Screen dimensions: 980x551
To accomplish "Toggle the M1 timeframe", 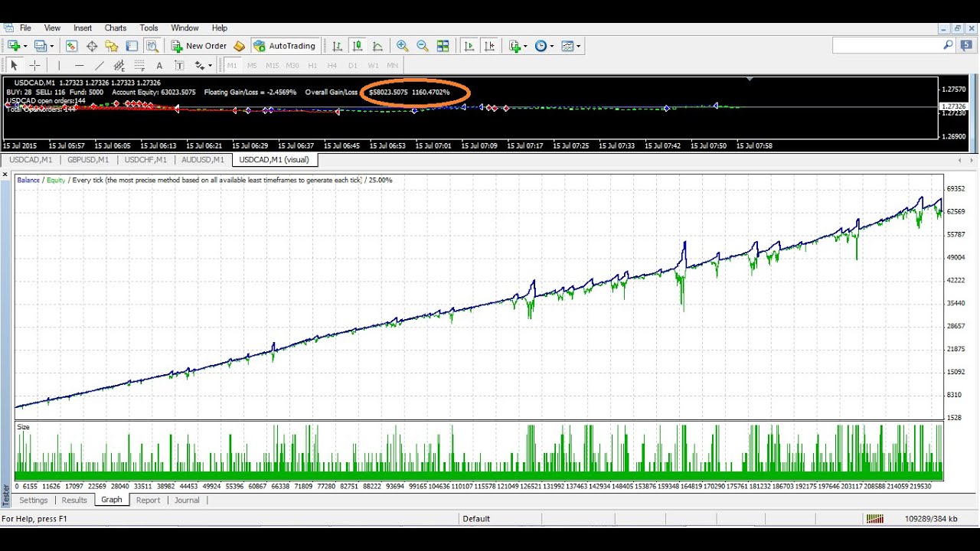I will click(232, 66).
